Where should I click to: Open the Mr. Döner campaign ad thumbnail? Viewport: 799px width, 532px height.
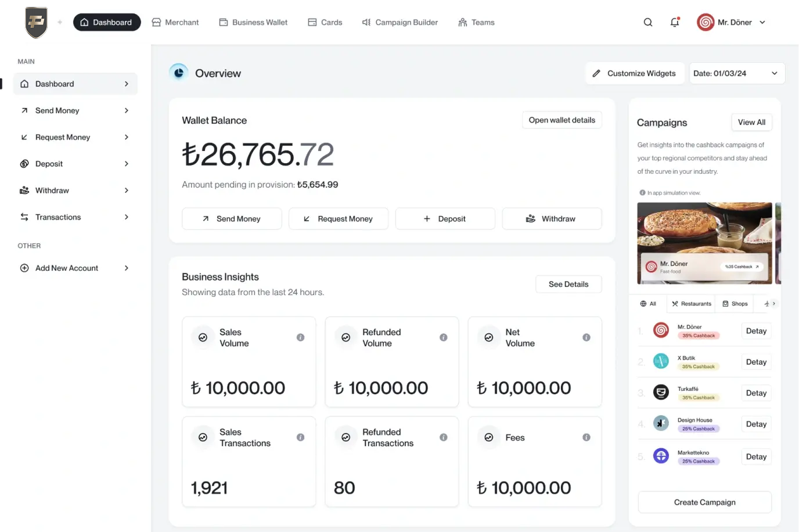click(704, 243)
